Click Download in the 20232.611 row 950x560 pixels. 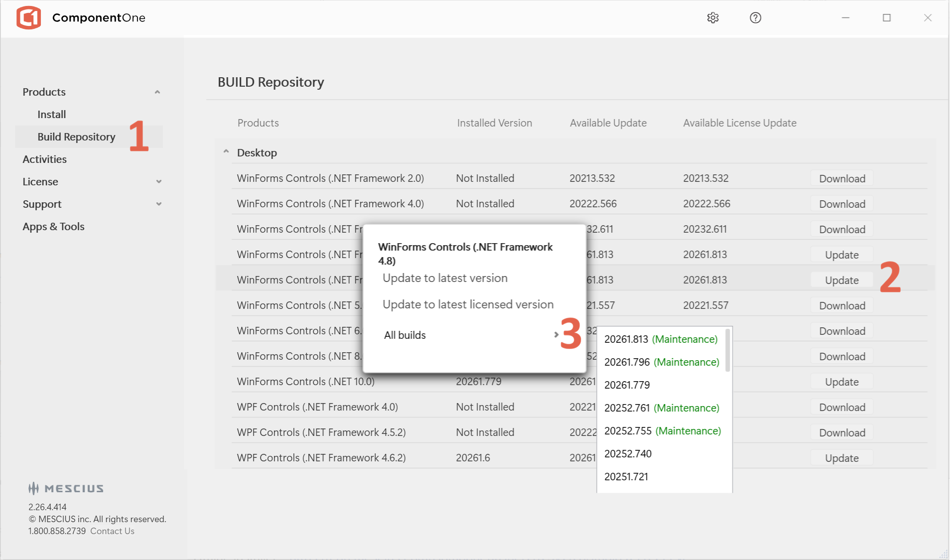point(842,229)
